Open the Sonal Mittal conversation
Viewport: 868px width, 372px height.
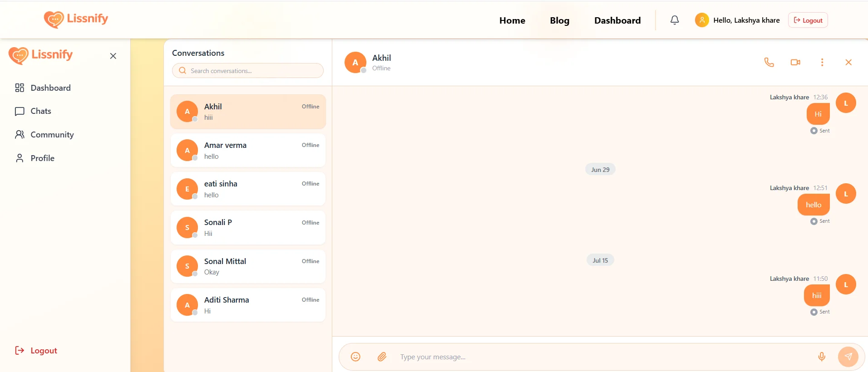tap(248, 266)
